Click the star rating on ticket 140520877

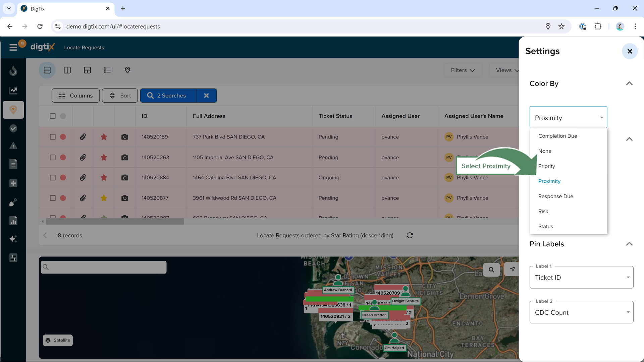coord(104,198)
